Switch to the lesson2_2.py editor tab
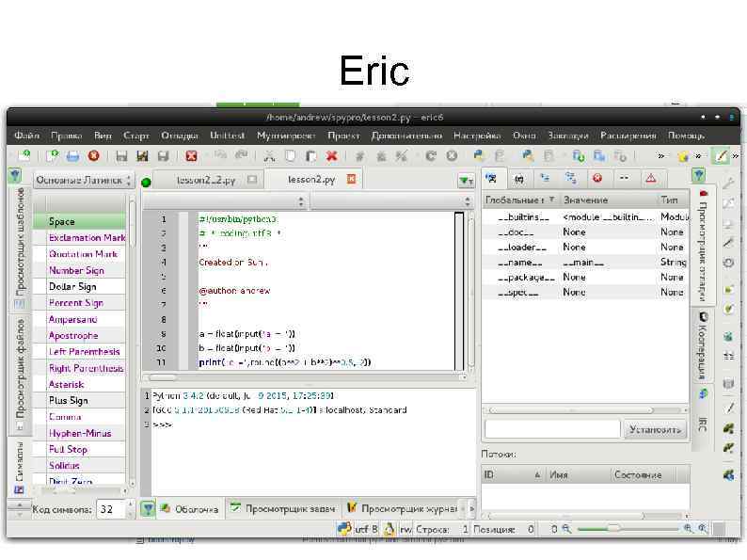Viewport: 747px width, 560px height. (206, 180)
